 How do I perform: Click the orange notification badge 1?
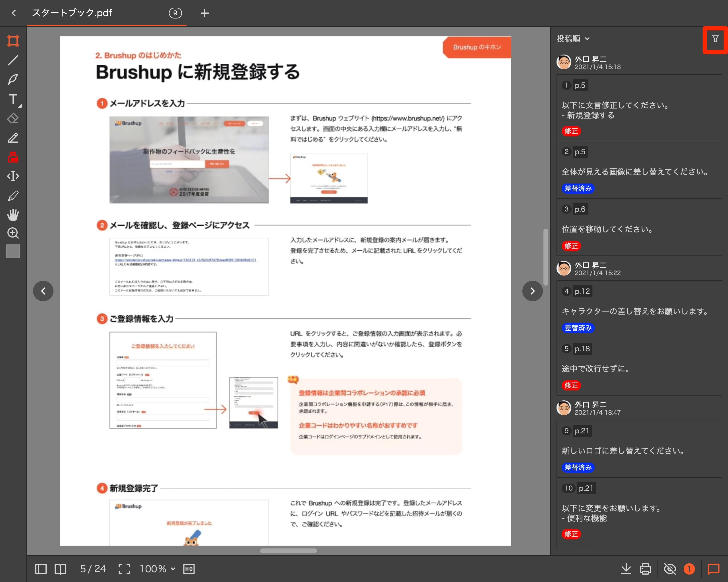(689, 569)
